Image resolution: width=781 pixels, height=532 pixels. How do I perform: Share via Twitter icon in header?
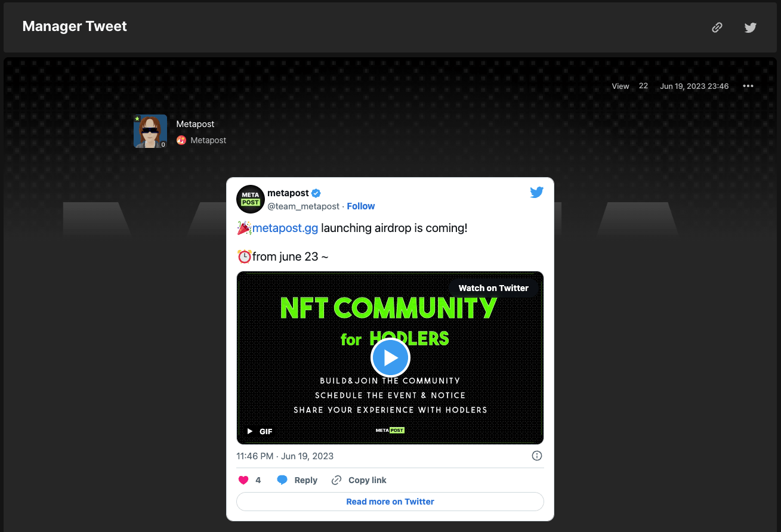coord(751,27)
